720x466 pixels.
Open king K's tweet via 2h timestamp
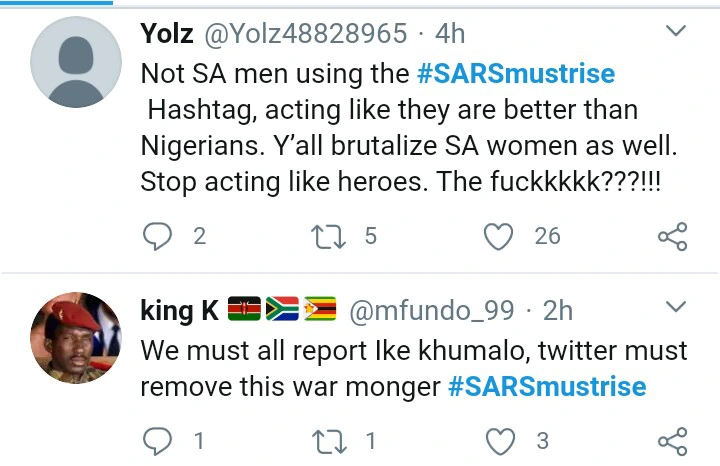point(557,311)
